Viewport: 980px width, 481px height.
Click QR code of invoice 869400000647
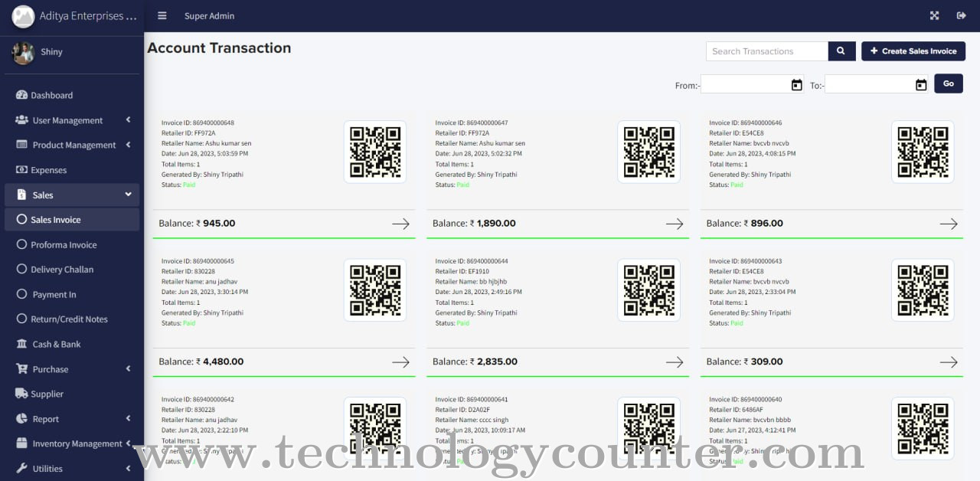coord(649,152)
